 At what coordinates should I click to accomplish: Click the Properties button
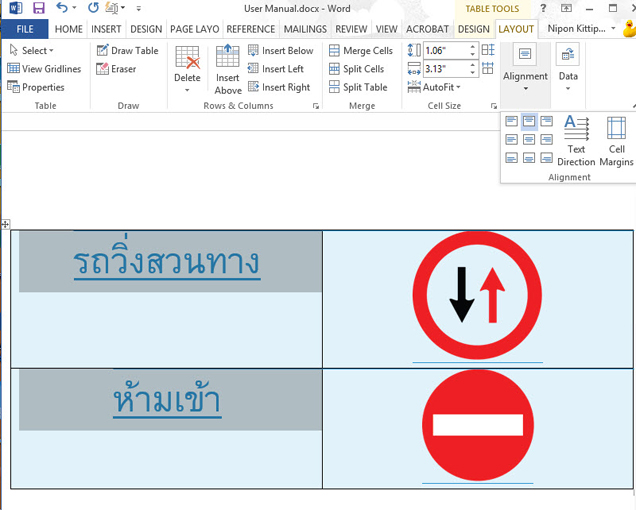click(x=36, y=87)
